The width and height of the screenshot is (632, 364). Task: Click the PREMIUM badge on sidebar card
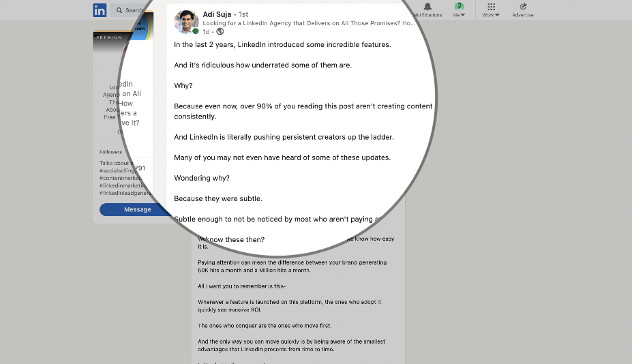coord(109,37)
